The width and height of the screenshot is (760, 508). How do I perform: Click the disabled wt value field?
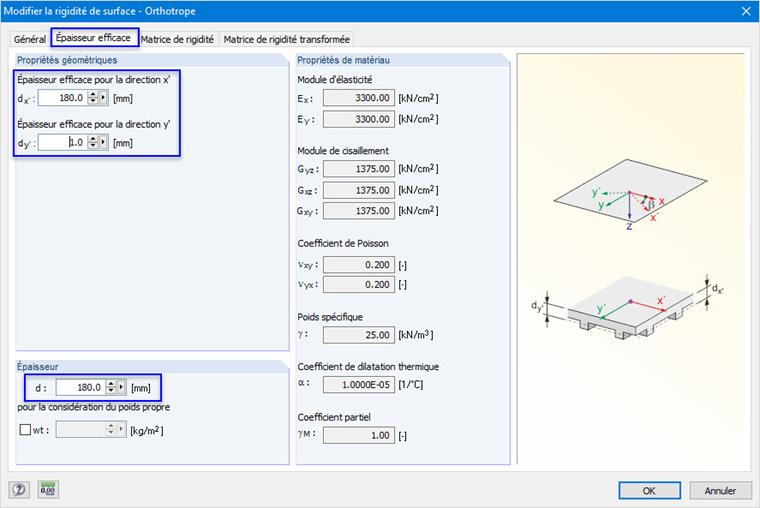[x=80, y=429]
